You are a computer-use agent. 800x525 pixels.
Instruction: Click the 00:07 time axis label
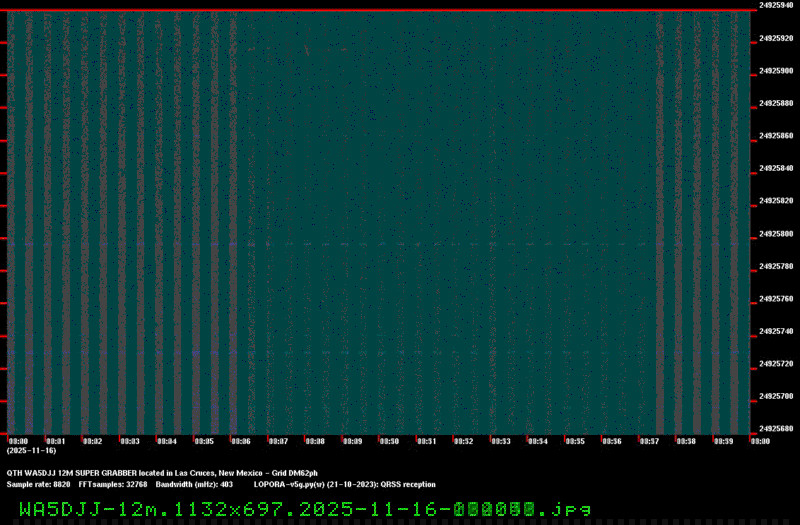click(x=278, y=441)
